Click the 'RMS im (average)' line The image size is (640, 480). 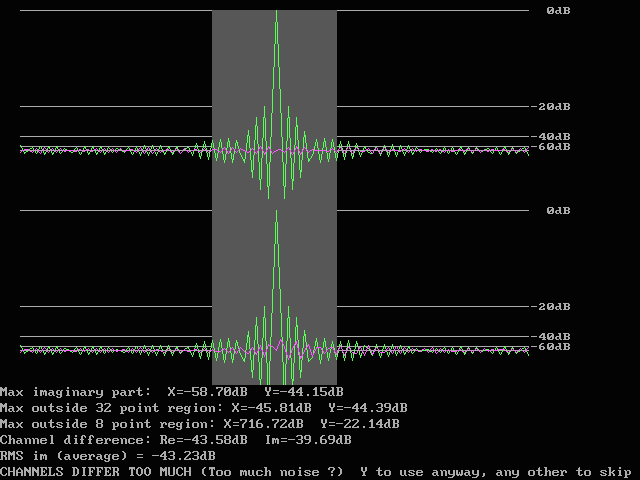[x=108, y=456]
